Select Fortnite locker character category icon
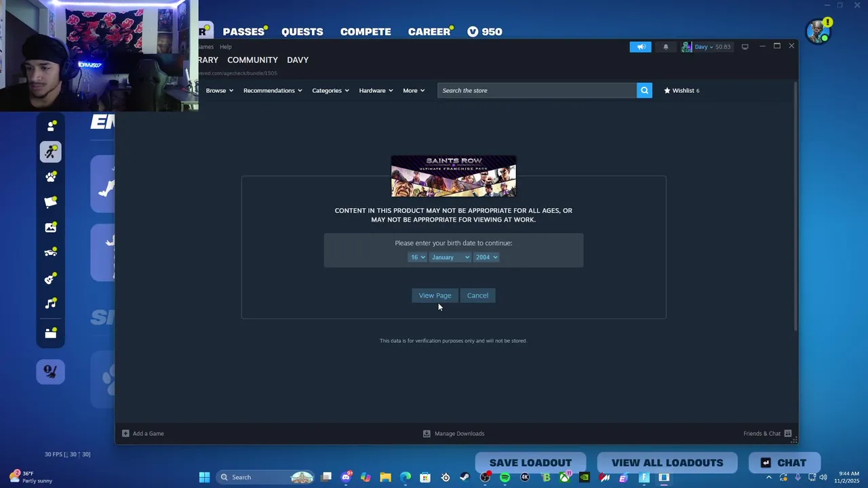 51,126
